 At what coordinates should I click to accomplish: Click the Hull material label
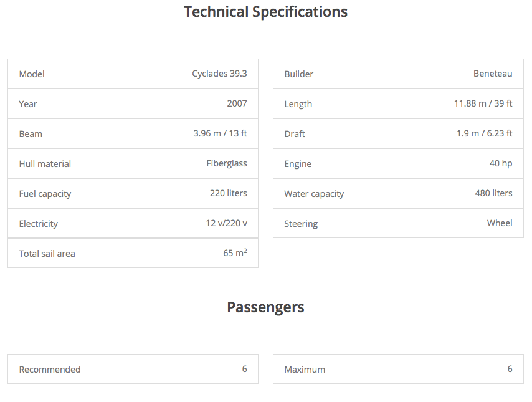tap(45, 164)
